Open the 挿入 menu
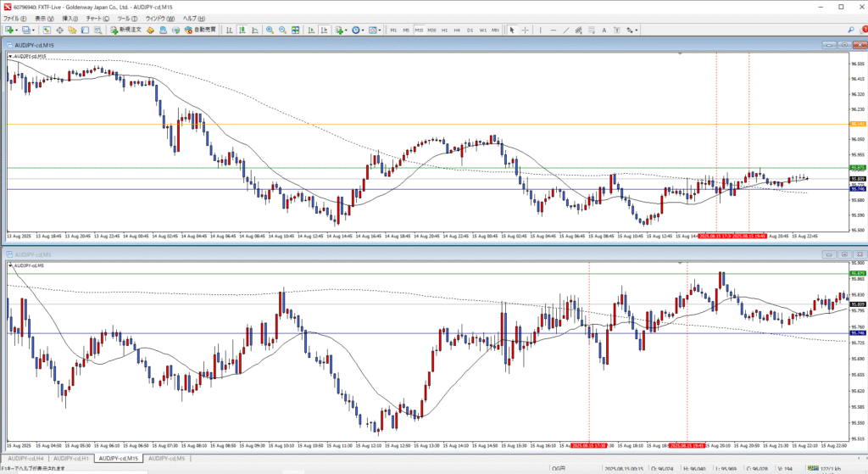 coord(70,19)
